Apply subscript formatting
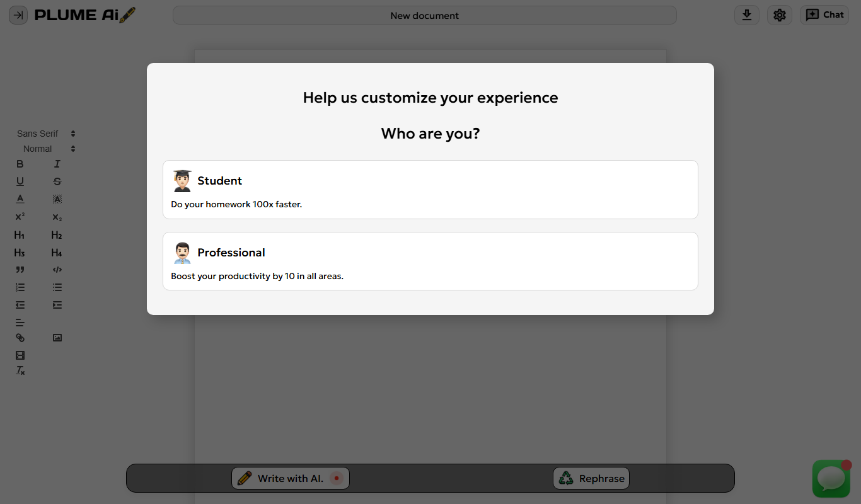This screenshot has width=861, height=504. (x=57, y=217)
